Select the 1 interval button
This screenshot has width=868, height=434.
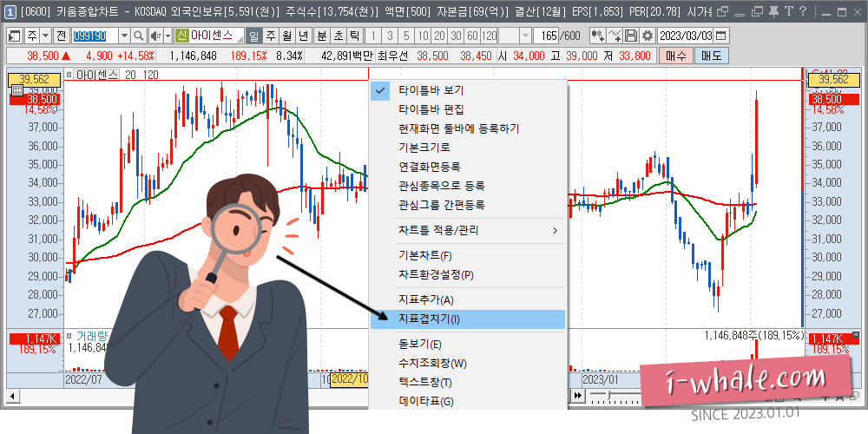coord(373,36)
